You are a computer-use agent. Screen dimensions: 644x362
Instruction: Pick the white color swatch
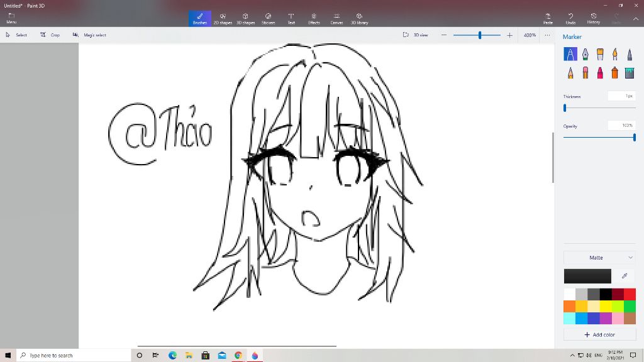569,294
